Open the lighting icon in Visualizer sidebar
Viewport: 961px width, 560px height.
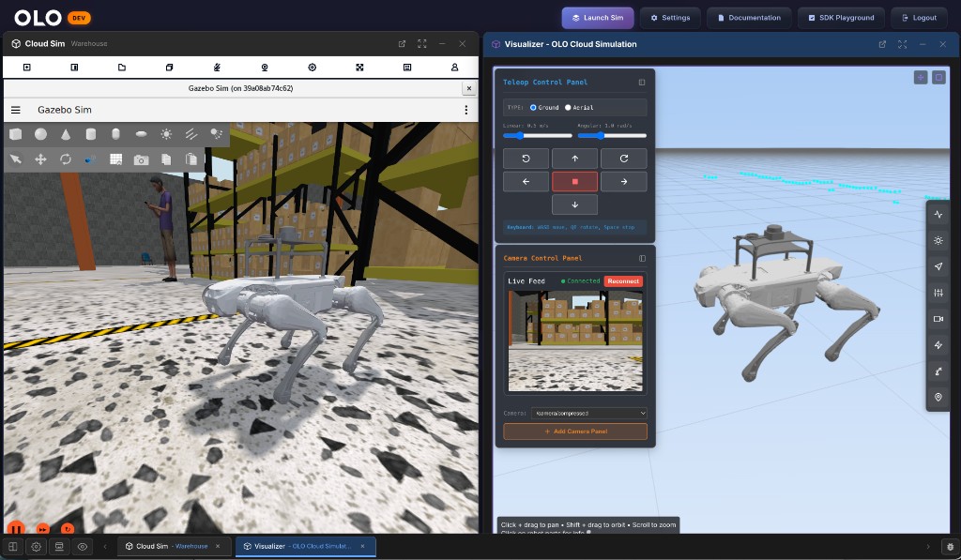(x=938, y=240)
